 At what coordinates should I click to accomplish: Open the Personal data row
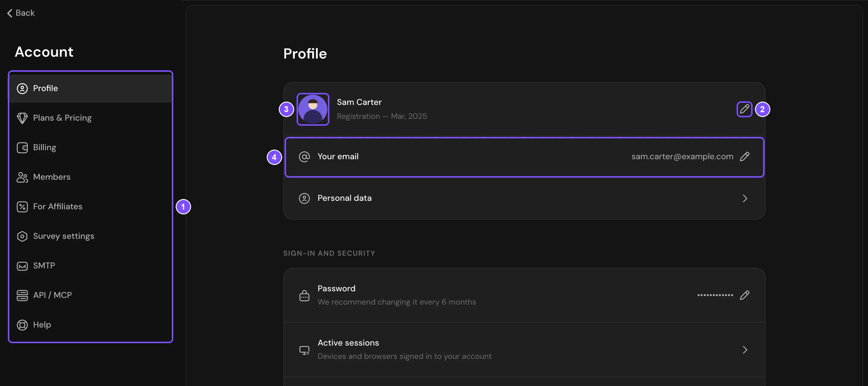pyautogui.click(x=524, y=198)
